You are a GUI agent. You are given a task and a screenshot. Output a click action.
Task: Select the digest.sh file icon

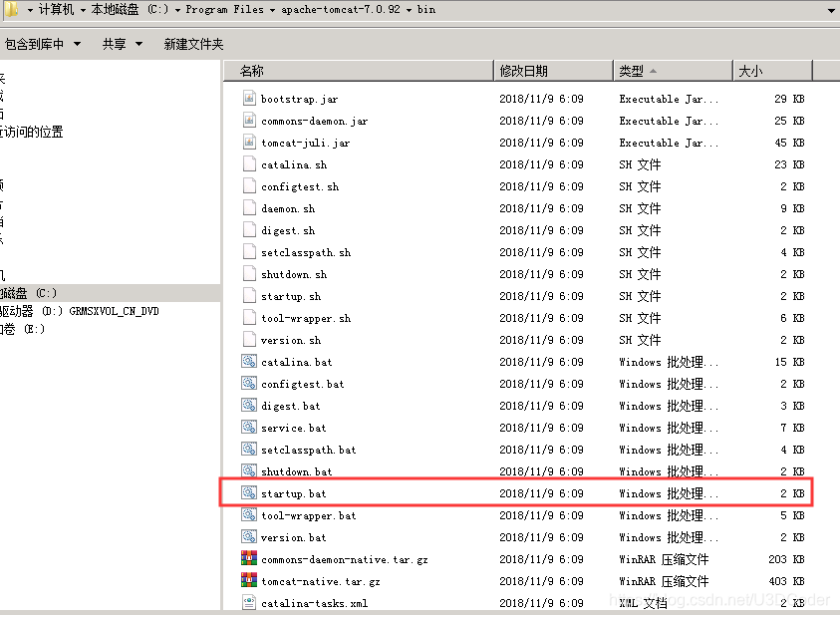click(249, 230)
